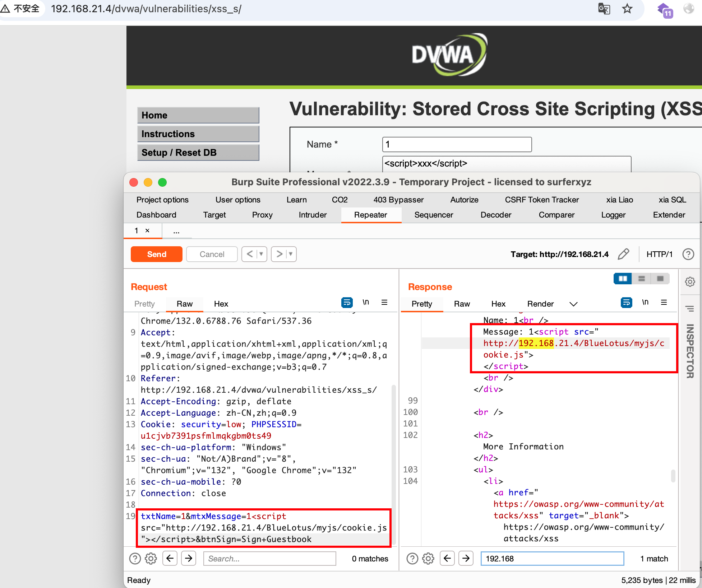Open Response search settings gear

click(428, 559)
